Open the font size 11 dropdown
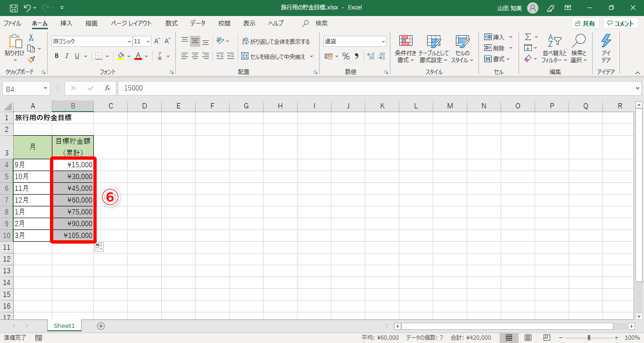This screenshot has height=343, width=644. pyautogui.click(x=148, y=41)
